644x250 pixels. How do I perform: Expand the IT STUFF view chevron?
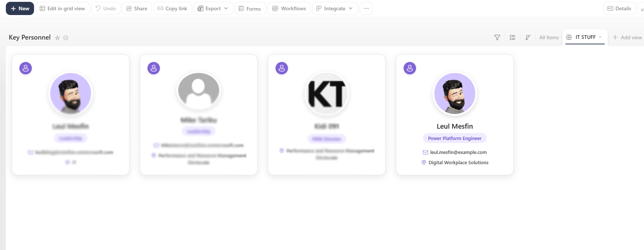coord(600,37)
